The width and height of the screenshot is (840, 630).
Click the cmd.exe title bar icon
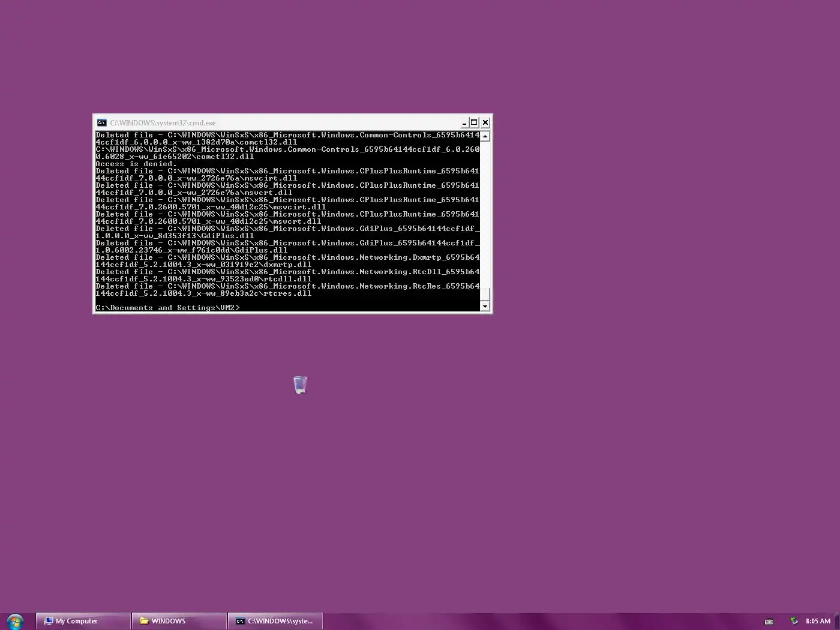click(102, 122)
